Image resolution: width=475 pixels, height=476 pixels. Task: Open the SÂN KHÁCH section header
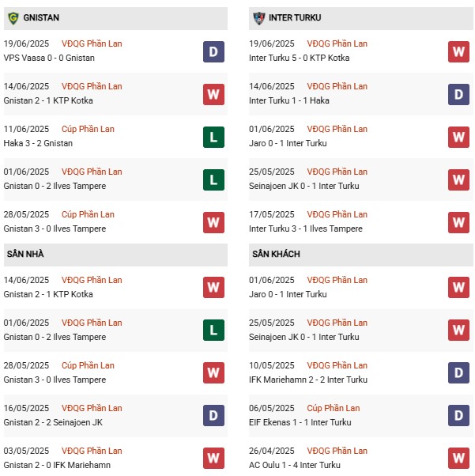coord(360,255)
